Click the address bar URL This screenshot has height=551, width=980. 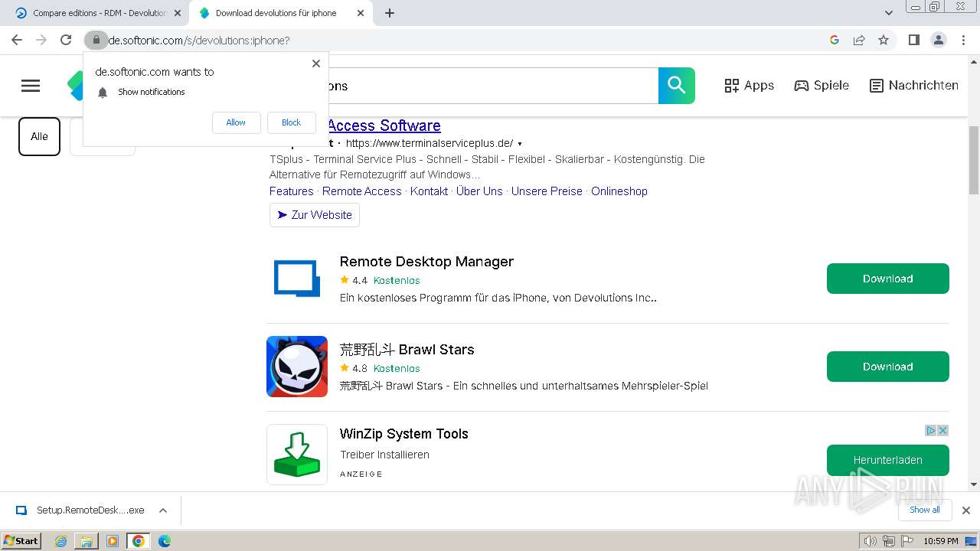[x=199, y=41]
